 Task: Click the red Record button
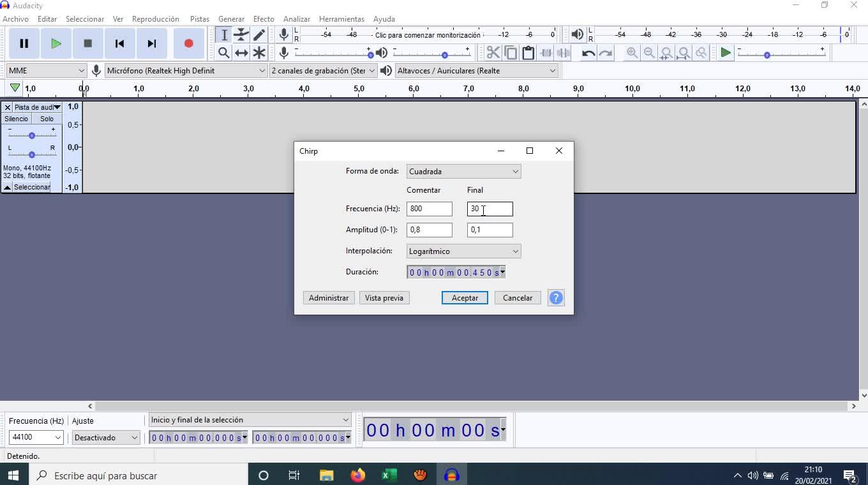click(188, 43)
